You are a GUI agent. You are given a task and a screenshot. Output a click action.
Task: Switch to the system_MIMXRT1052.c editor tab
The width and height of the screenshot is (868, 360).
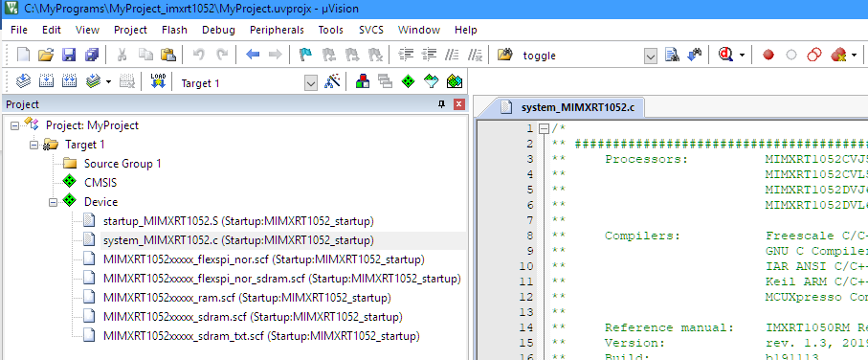coord(561,107)
